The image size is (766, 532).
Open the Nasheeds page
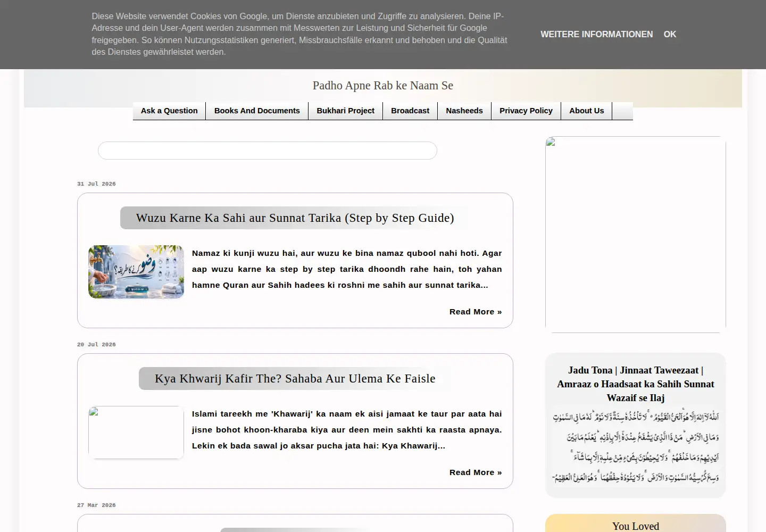pos(464,111)
